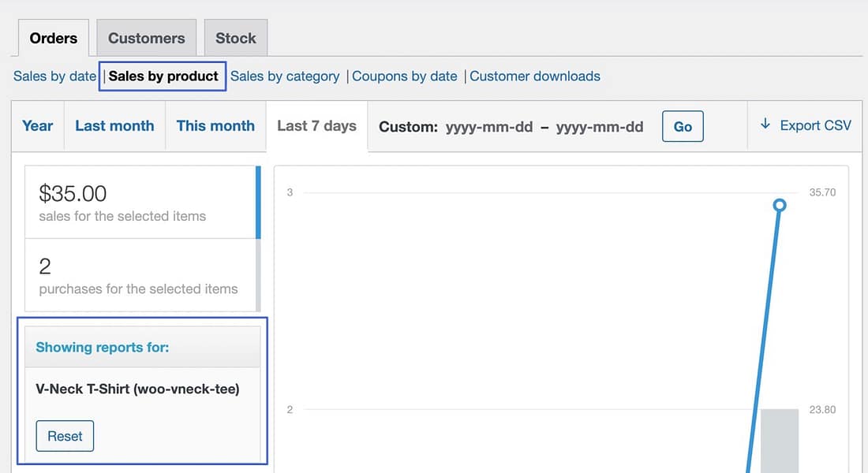This screenshot has width=868, height=473.
Task: Select the Last month time filter
Action: point(114,125)
